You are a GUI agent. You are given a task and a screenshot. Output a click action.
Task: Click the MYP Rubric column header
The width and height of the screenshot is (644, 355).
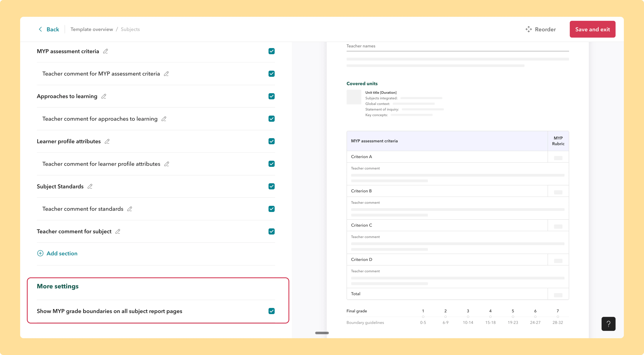point(558,141)
